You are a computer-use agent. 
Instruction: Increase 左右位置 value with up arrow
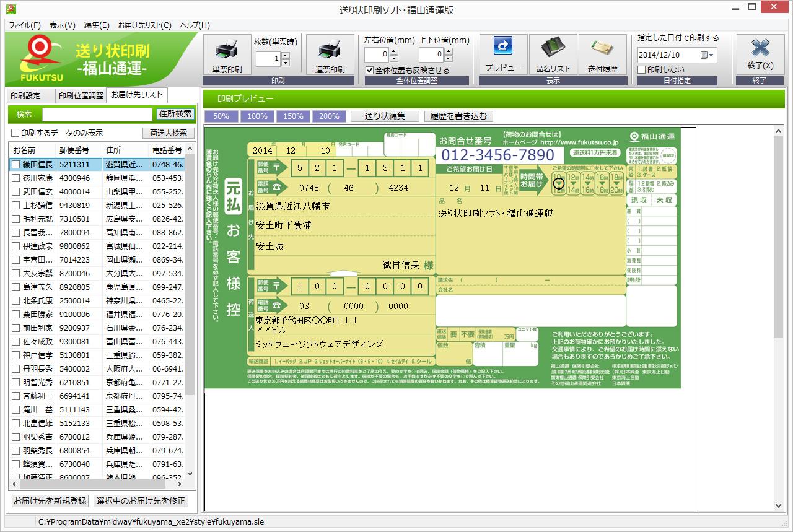pyautogui.click(x=393, y=51)
